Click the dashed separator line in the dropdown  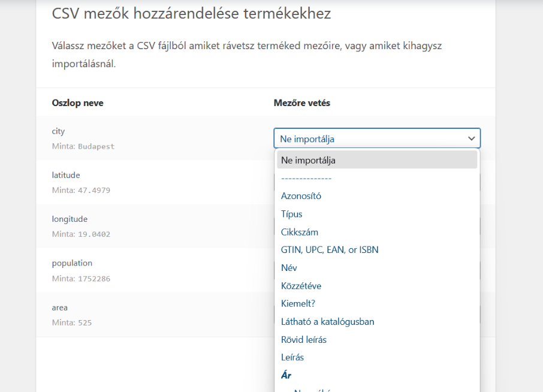tap(306, 178)
